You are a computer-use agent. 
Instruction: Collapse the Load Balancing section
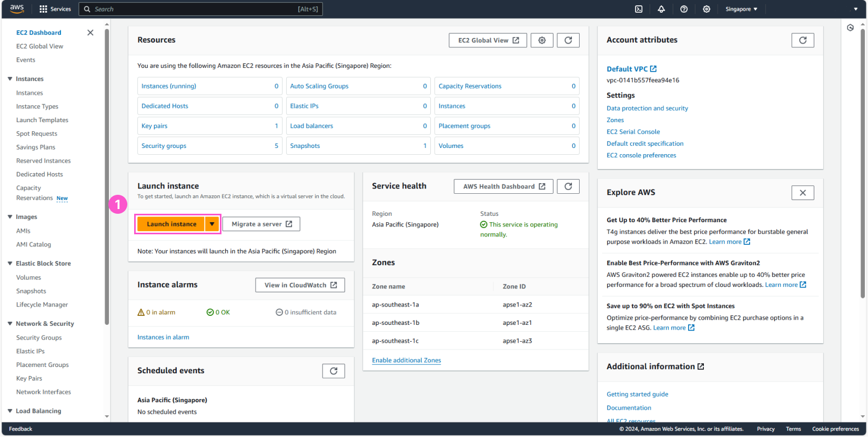click(x=10, y=411)
